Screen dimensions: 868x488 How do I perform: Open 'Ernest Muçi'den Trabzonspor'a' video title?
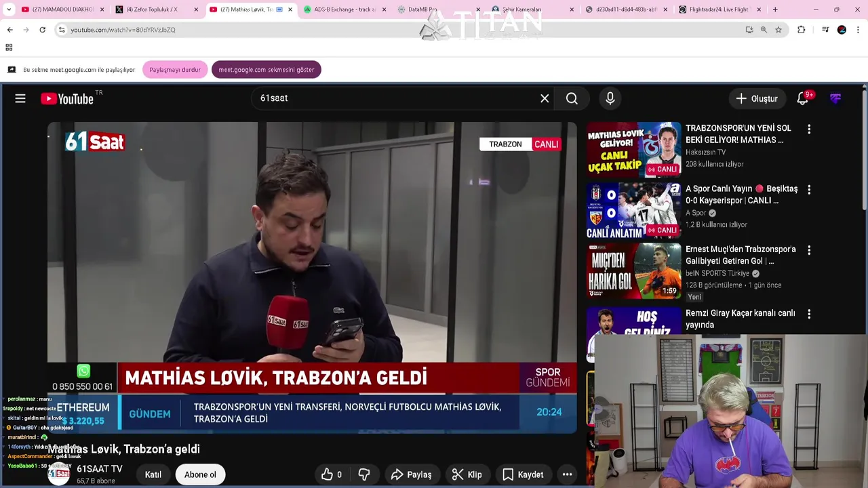741,255
